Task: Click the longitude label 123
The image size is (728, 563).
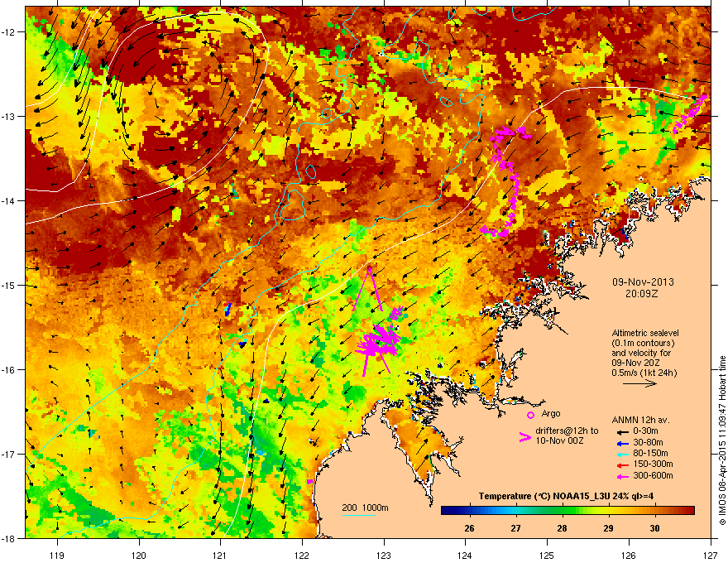Action: pyautogui.click(x=384, y=555)
